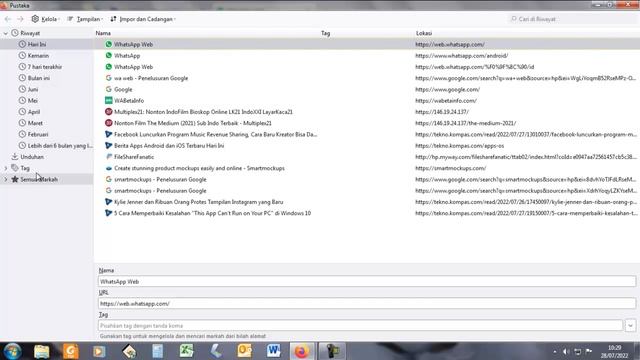Select Facebook Luncurkan Program Music row
Viewport: 640px width, 360px height.
point(367,134)
